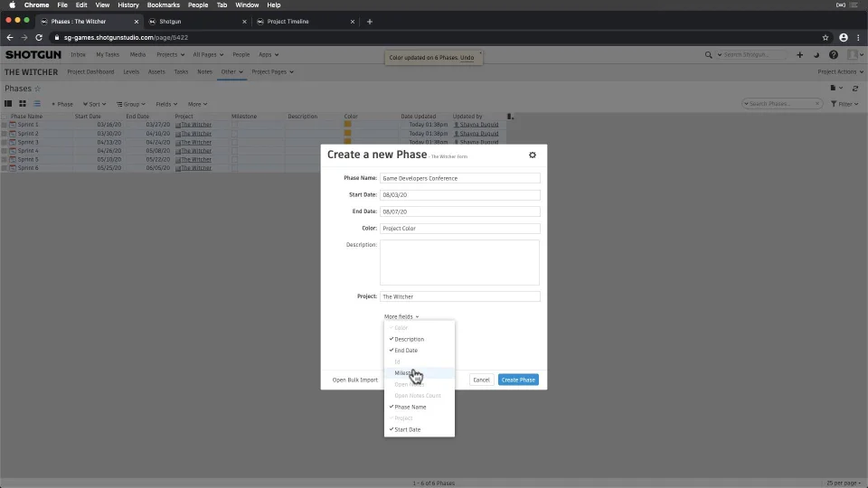Switch to list view icon

(x=37, y=104)
